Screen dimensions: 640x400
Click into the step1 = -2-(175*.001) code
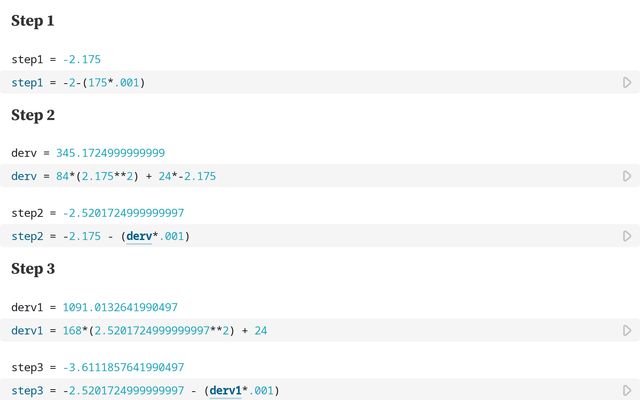pos(78,82)
